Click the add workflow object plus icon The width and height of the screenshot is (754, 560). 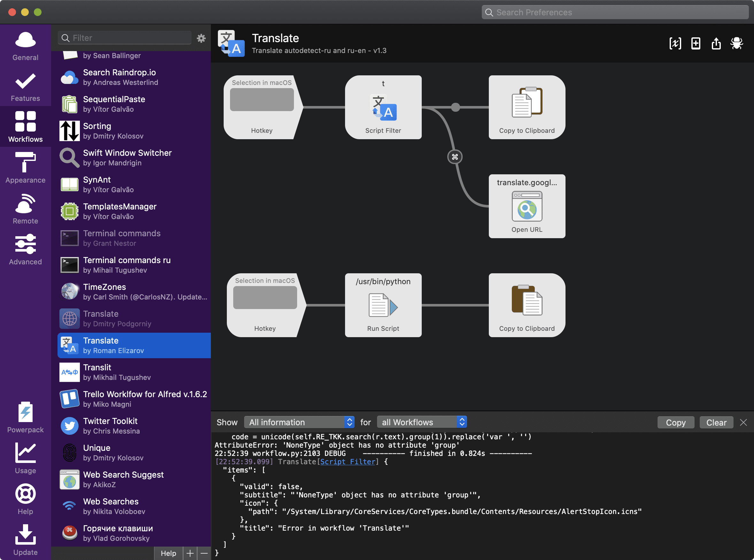click(696, 43)
